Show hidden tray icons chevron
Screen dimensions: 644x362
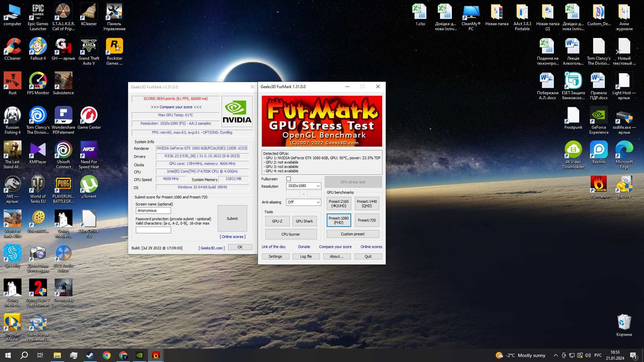coord(556,355)
